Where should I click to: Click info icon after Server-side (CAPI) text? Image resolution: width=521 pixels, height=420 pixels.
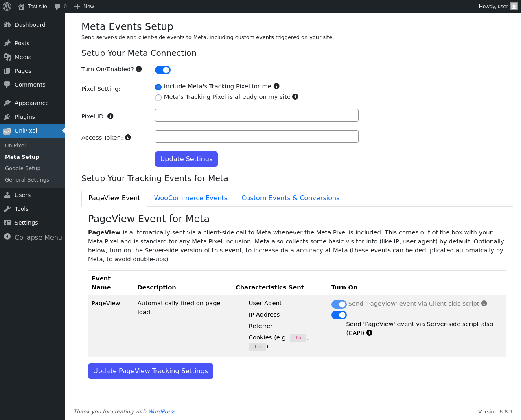tap(369, 332)
